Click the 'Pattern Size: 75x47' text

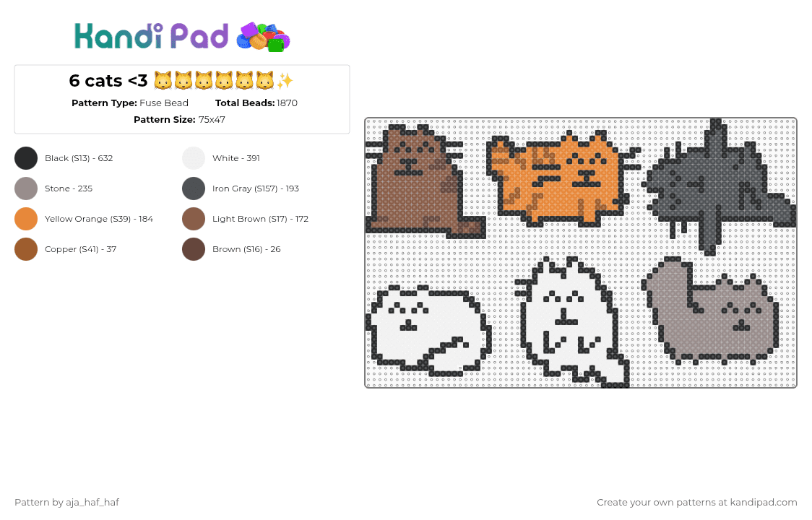click(x=179, y=120)
